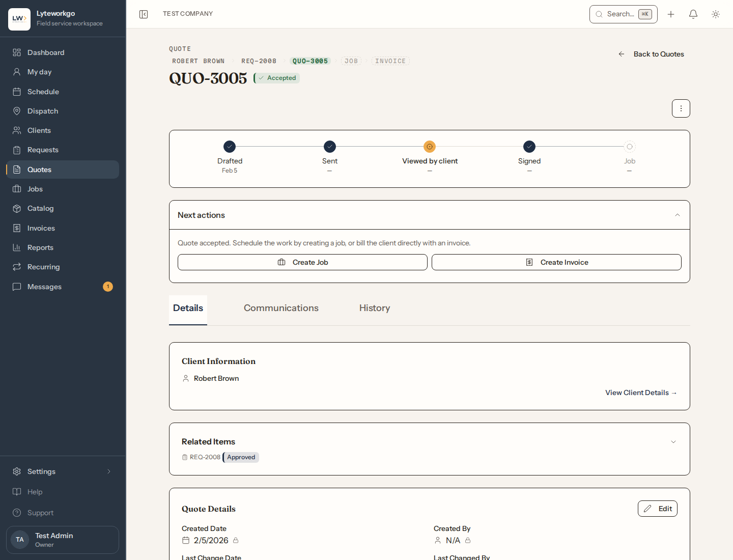This screenshot has height=560, width=733.
Task: Open Invoices in the sidebar
Action: (x=63, y=228)
